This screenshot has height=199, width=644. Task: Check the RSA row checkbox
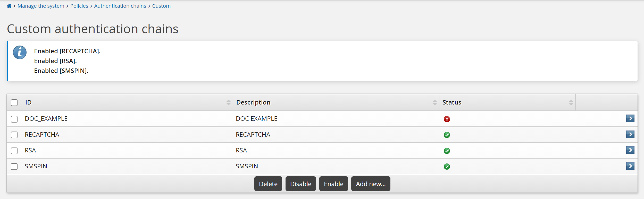(x=14, y=151)
